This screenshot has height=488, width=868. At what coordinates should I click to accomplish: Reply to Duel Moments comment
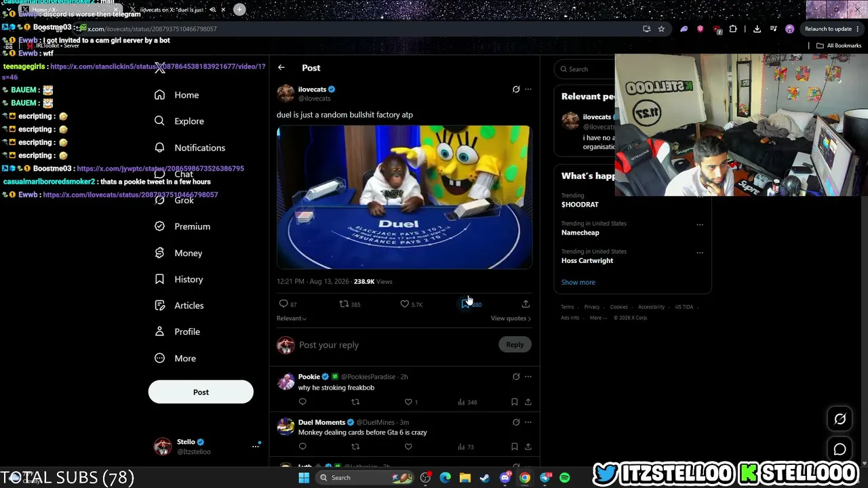(302, 447)
